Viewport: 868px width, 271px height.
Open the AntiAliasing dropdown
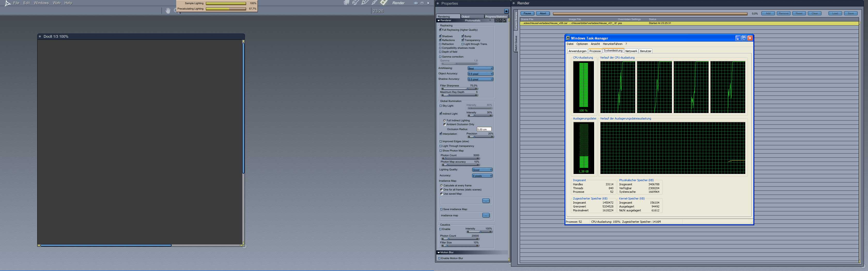pos(480,68)
